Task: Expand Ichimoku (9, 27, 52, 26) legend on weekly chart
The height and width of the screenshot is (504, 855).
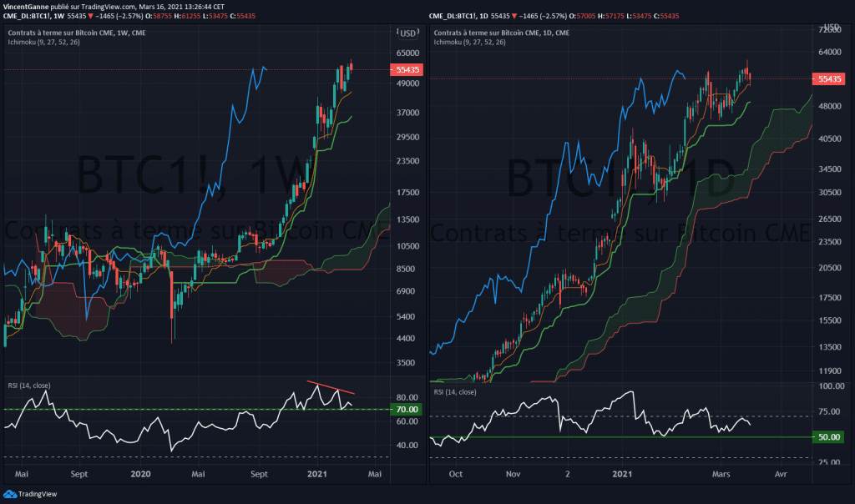Action: pyautogui.click(x=46, y=42)
